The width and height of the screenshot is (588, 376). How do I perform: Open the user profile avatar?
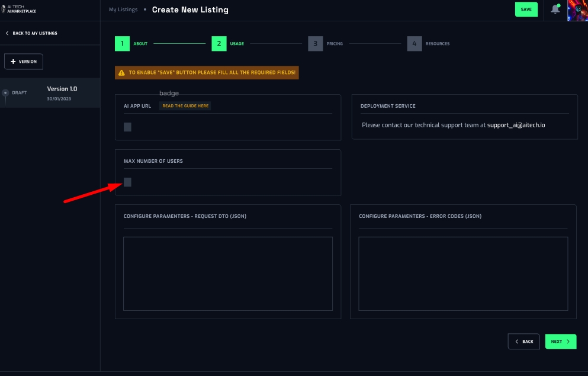click(x=577, y=10)
